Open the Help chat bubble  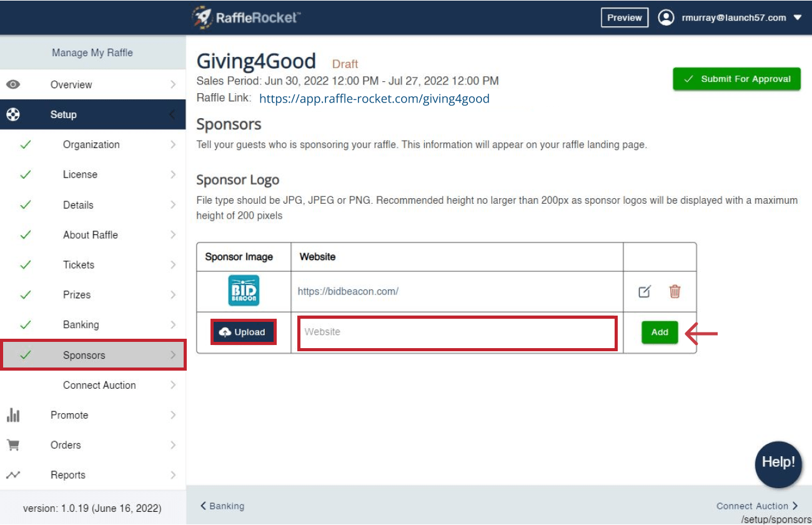click(778, 464)
